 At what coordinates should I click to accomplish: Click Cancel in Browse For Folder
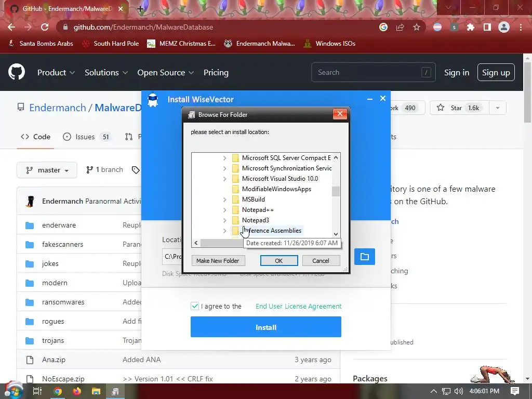[x=321, y=261]
